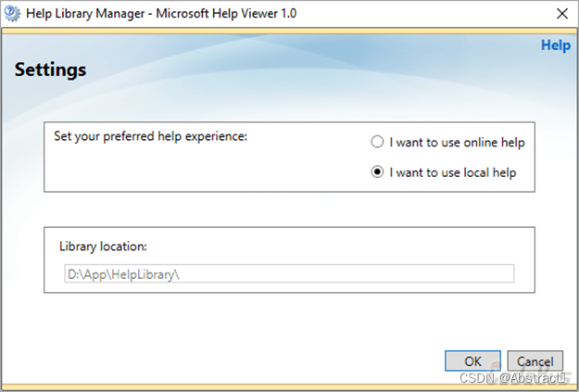Viewport: 579px width, 392px height.
Task: Select the online help radio button
Action: [377, 142]
